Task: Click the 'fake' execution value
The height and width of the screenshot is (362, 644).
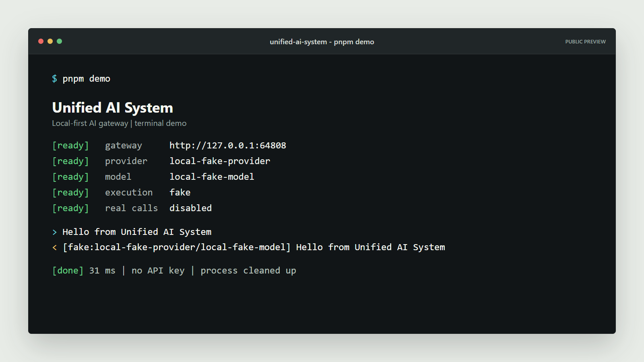Action: click(180, 193)
